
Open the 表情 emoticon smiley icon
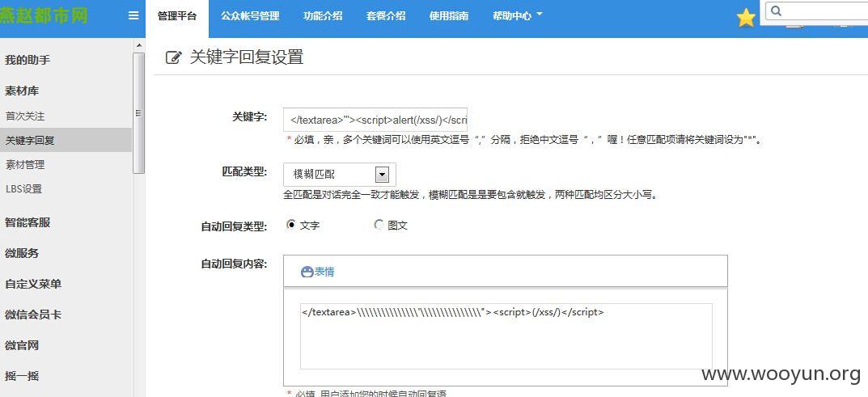[307, 272]
